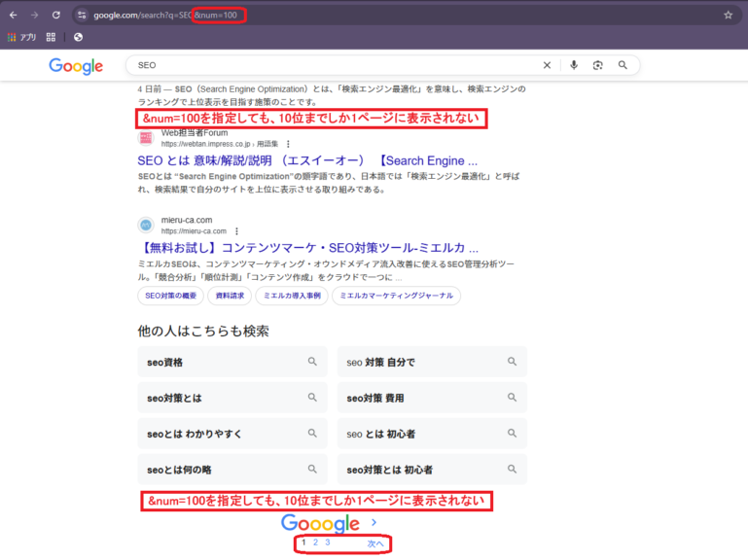Search the related query seo とは 初心者
The image size is (748, 560).
[432, 434]
